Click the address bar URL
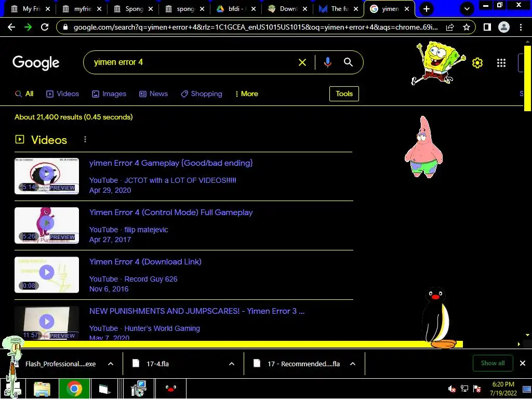 coord(256,27)
